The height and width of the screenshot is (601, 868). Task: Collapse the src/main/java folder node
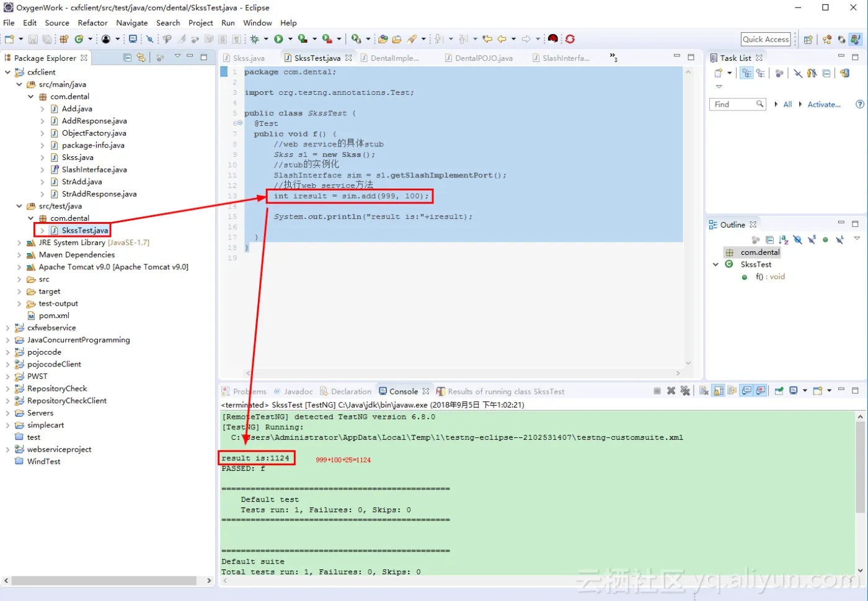[x=19, y=84]
